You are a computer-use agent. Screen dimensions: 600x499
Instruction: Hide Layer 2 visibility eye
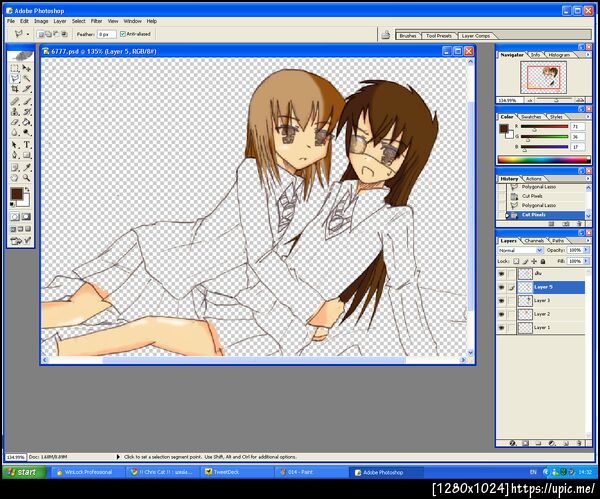[x=502, y=314]
